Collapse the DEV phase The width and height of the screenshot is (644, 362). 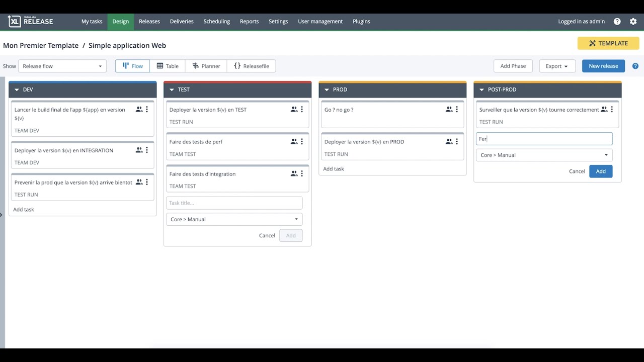coord(17,89)
